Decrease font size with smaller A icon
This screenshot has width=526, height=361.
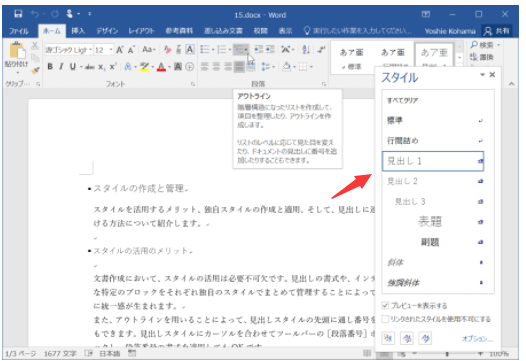131,50
